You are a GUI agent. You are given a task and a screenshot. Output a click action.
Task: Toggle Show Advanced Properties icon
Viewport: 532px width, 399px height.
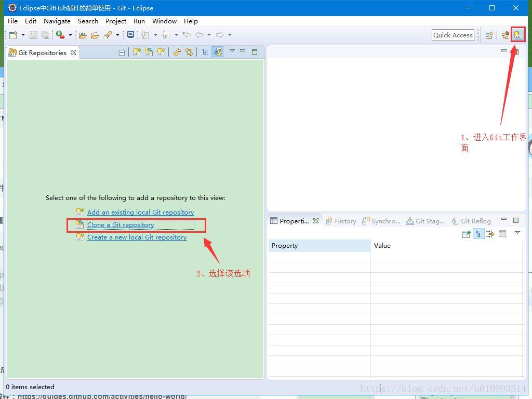coord(490,234)
